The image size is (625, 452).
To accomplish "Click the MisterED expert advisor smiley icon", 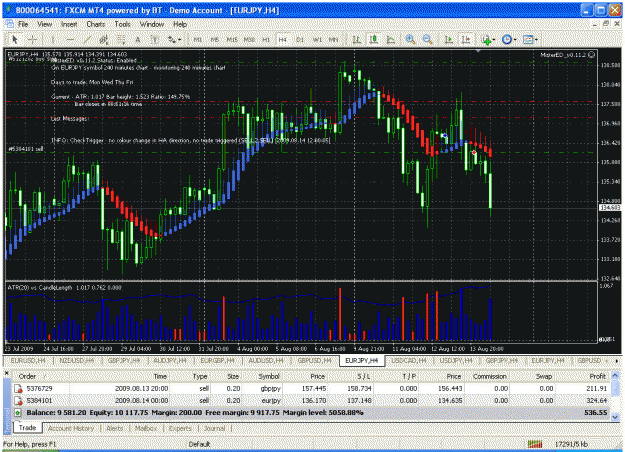I will (592, 55).
